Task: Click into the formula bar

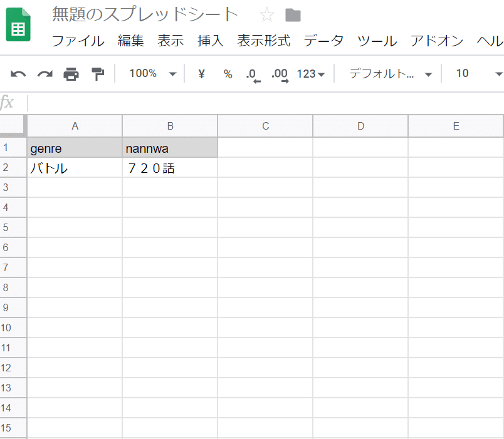Action: pos(266,103)
